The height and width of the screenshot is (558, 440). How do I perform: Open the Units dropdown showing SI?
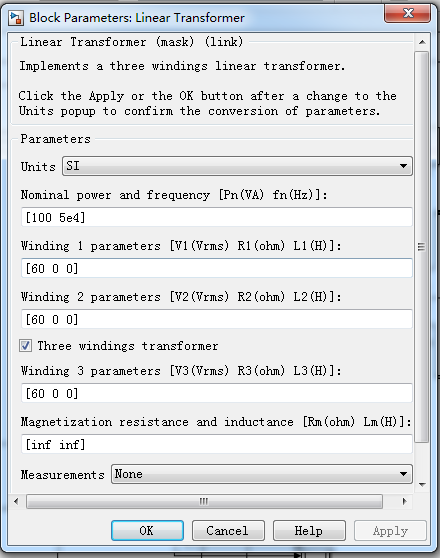click(237, 166)
